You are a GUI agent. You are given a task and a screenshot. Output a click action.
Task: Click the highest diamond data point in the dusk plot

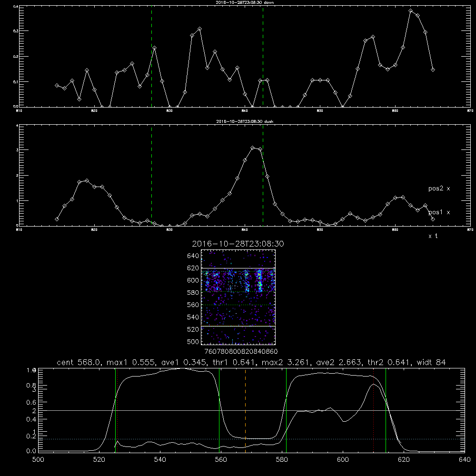coord(253,148)
